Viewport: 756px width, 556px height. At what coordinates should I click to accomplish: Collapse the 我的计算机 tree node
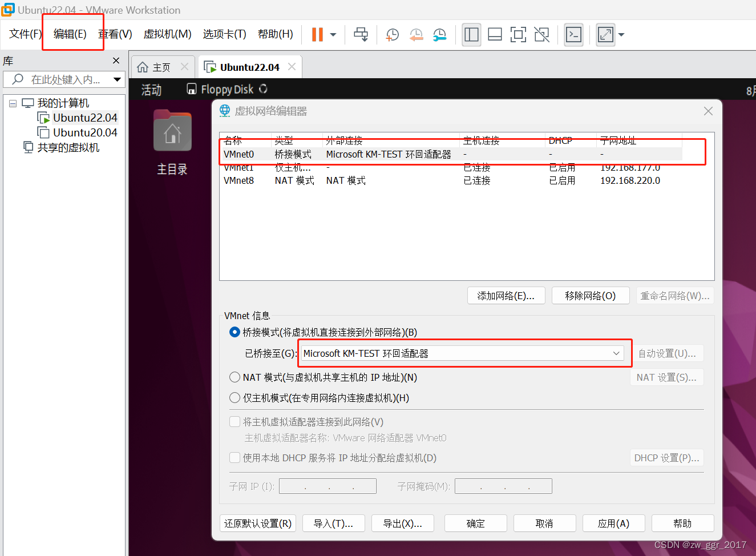13,104
